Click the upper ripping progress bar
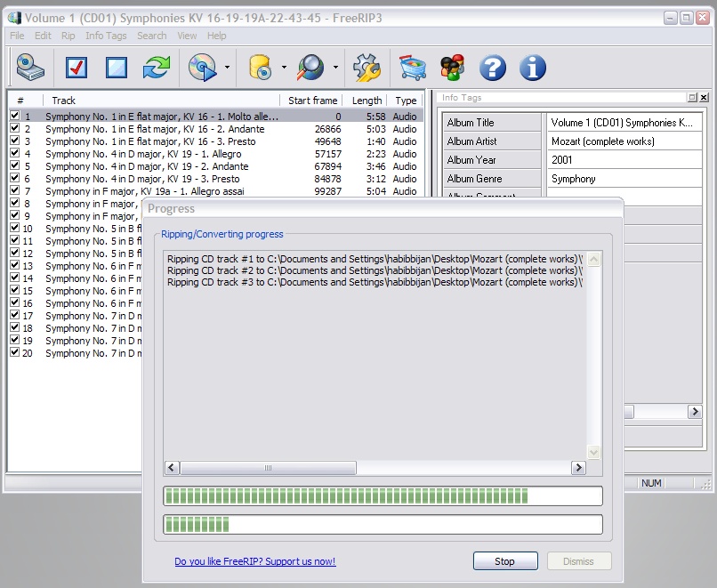The image size is (717, 588). pos(383,496)
